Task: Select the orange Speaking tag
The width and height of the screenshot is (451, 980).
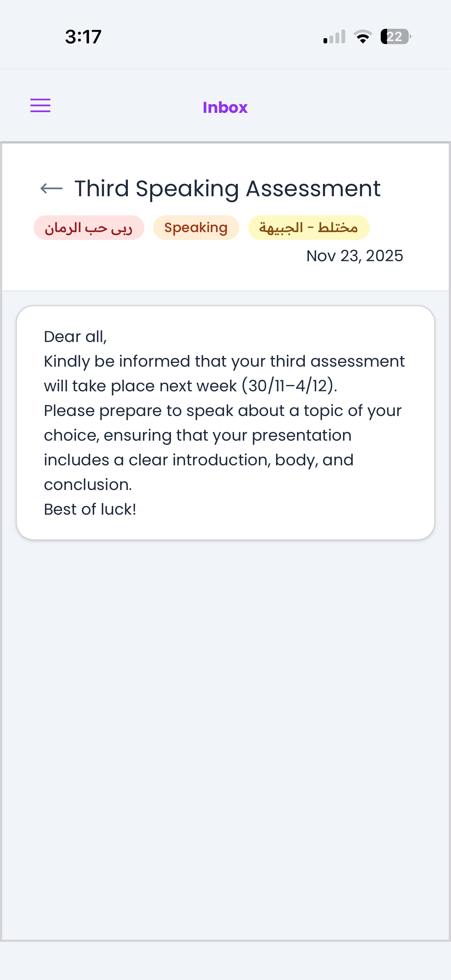Action: [x=196, y=228]
